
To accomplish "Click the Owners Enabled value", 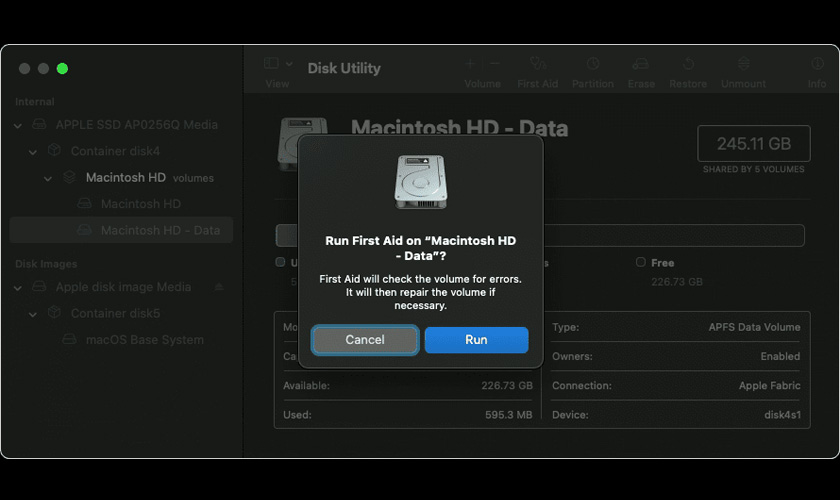I will click(780, 356).
